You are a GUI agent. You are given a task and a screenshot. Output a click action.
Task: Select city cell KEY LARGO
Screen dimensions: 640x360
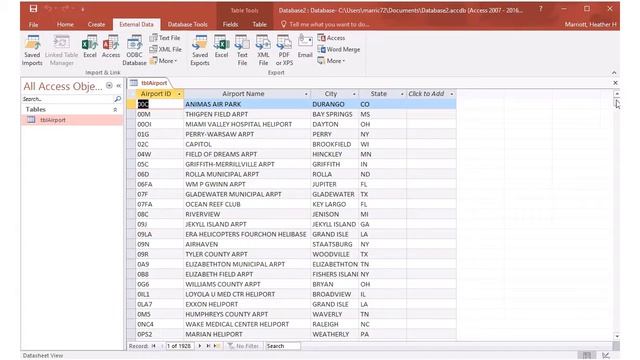coord(335,204)
